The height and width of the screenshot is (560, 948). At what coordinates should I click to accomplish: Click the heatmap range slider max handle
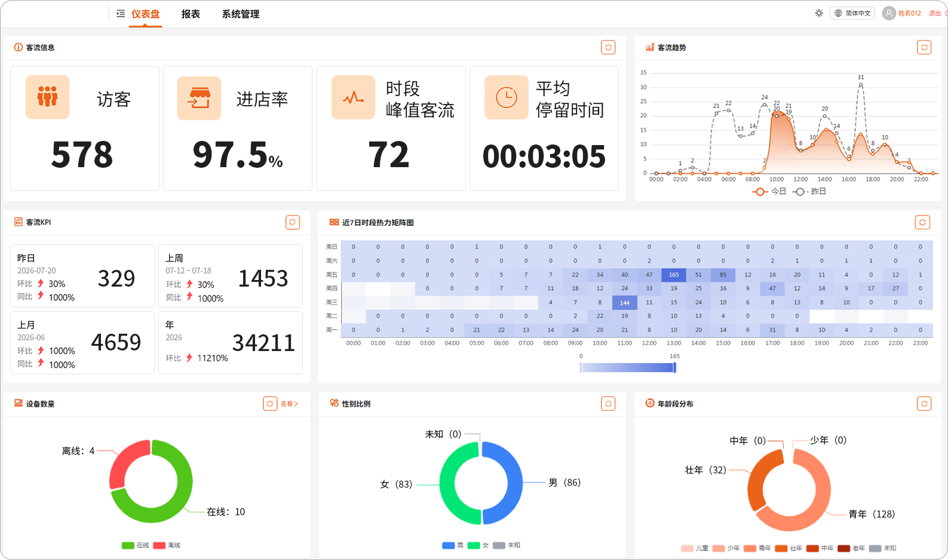675,368
